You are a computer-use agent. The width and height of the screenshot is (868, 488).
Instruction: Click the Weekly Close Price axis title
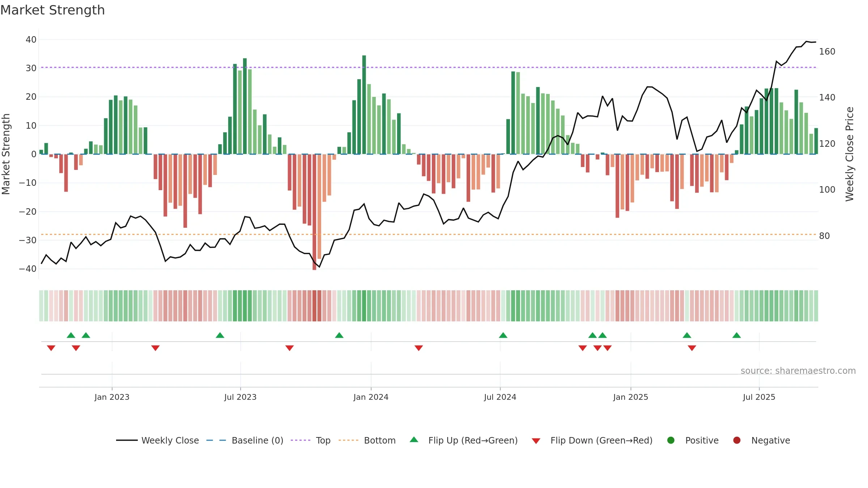[849, 154]
